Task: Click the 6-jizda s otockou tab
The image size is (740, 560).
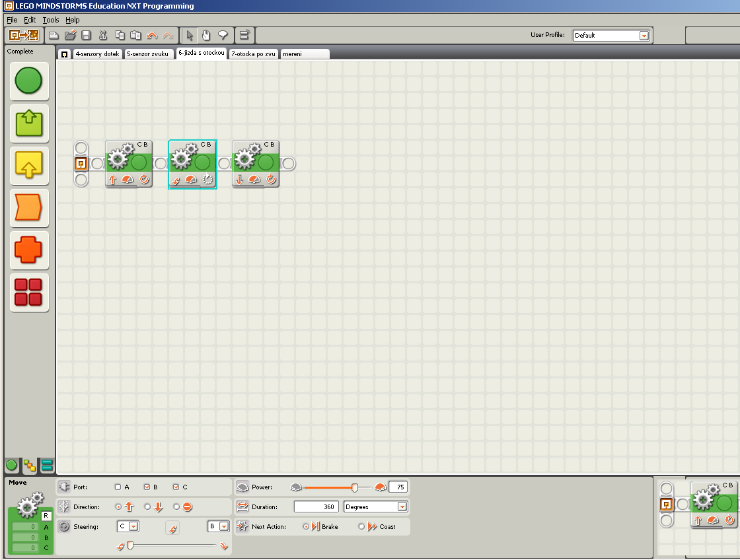Action: click(202, 53)
